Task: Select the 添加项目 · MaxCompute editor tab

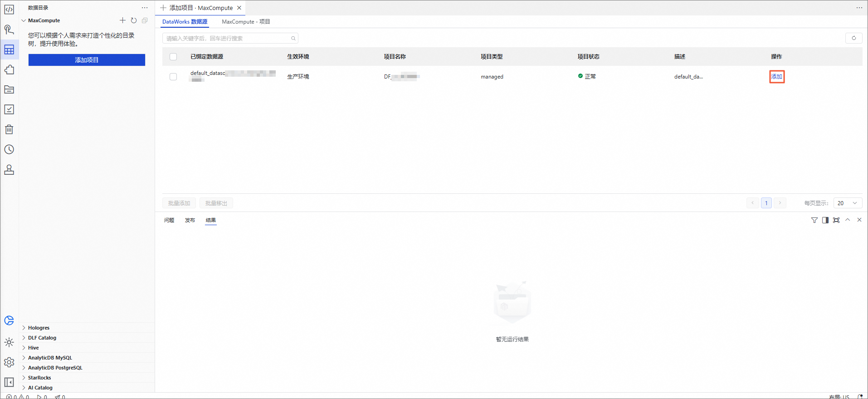Action: (x=201, y=8)
